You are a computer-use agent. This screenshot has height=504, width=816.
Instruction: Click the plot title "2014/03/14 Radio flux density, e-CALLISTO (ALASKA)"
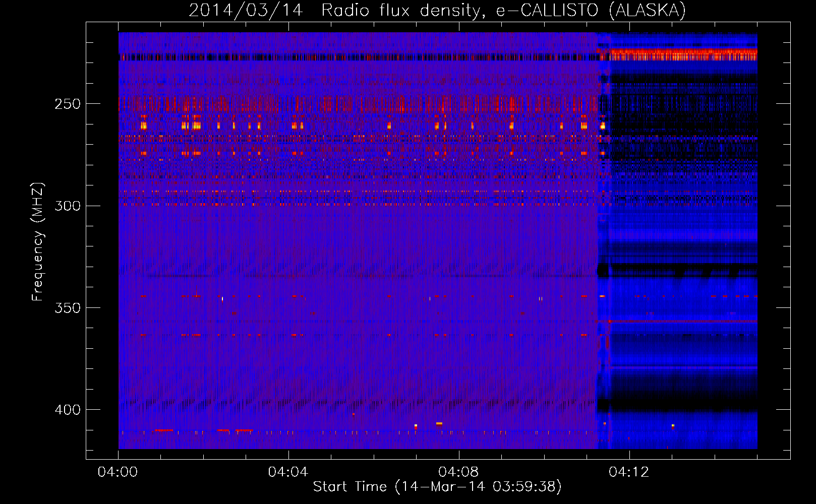pos(437,11)
